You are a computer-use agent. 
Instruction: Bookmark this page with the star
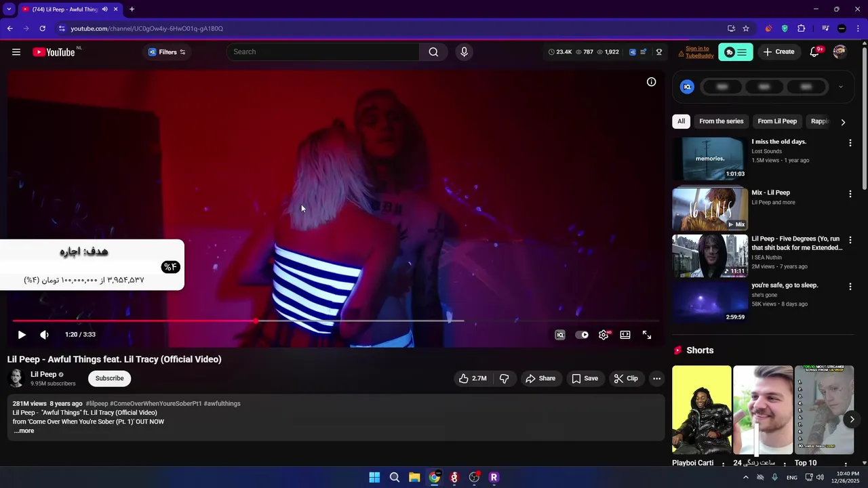[746, 28]
